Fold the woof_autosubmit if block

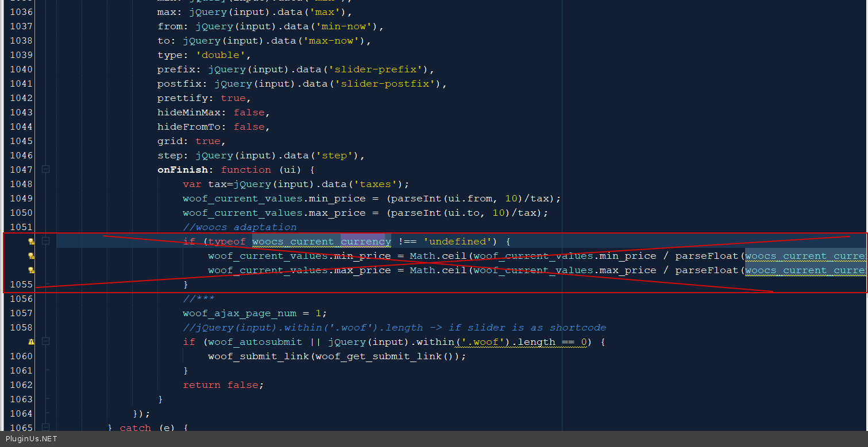45,341
